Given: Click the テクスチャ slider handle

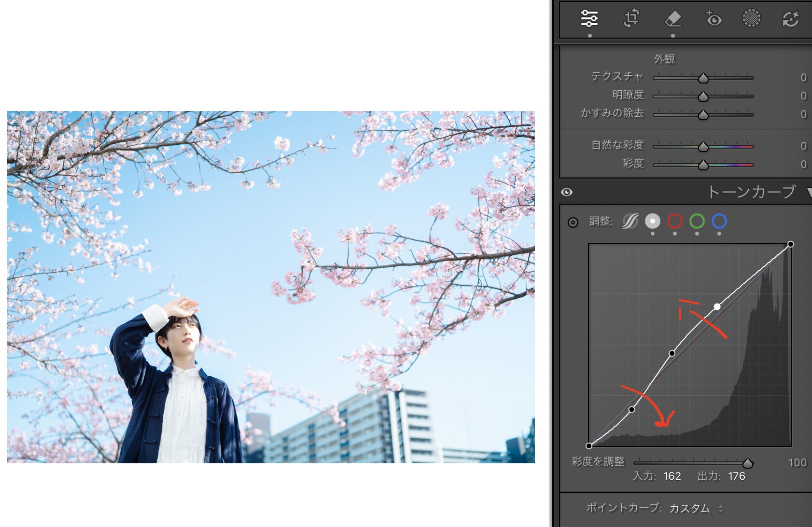Looking at the screenshot, I should 703,78.
